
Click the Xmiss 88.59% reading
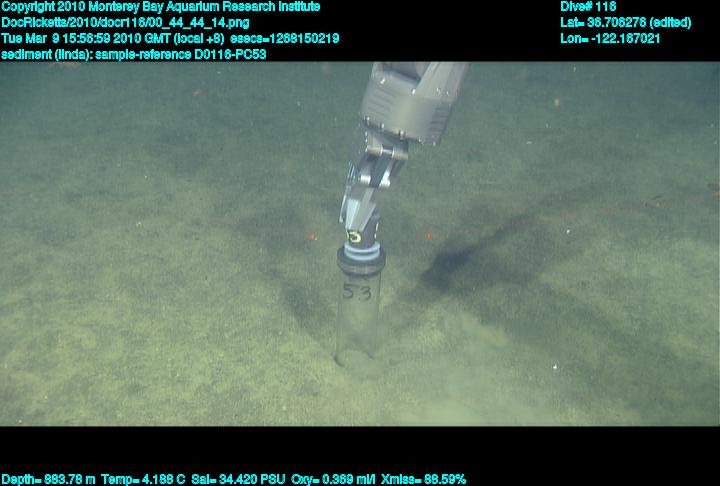coord(427,479)
